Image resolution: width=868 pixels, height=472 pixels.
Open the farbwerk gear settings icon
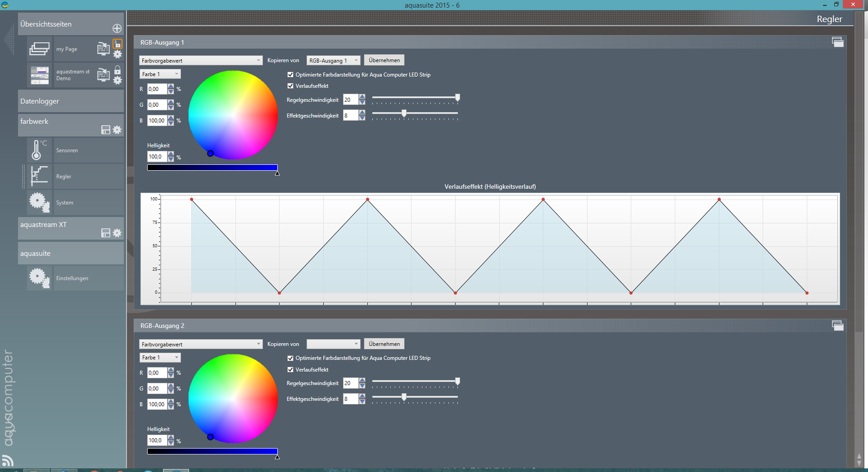point(117,130)
